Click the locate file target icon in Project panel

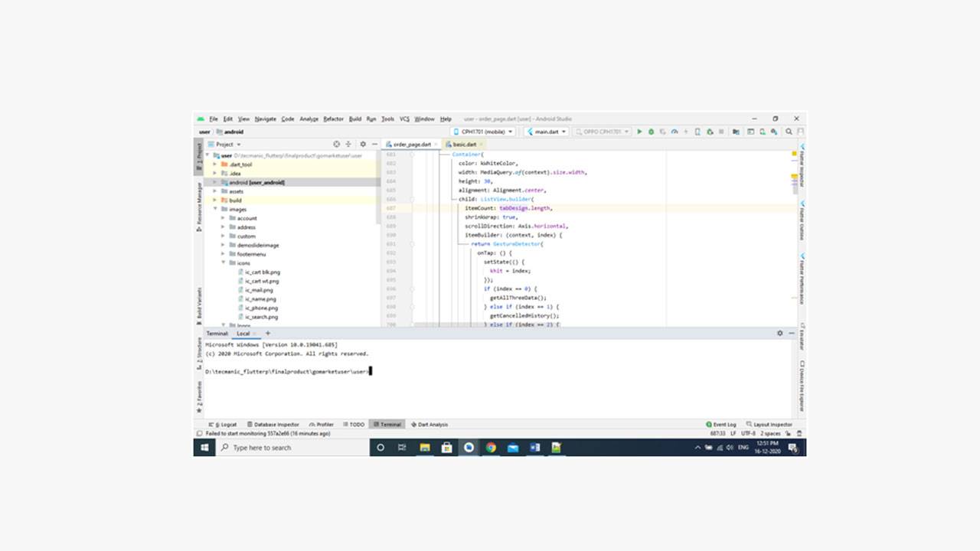336,144
